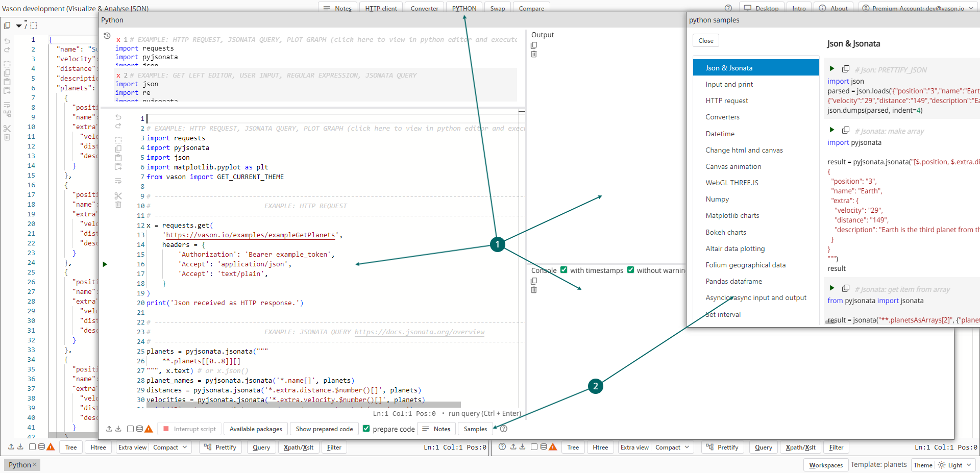Click Xpath/Xslt in right editor toolbar
The width and height of the screenshot is (980, 473).
(x=800, y=447)
